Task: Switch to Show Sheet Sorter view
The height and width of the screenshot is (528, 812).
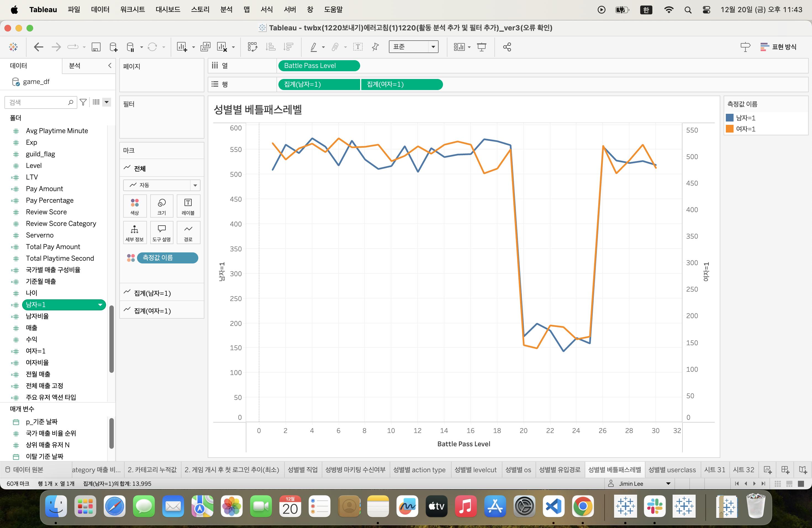Action: click(x=777, y=484)
